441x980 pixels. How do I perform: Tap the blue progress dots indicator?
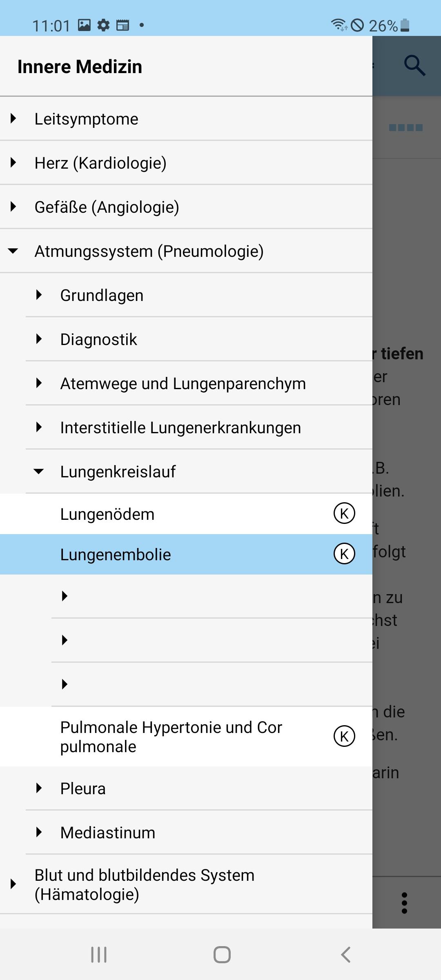click(406, 127)
